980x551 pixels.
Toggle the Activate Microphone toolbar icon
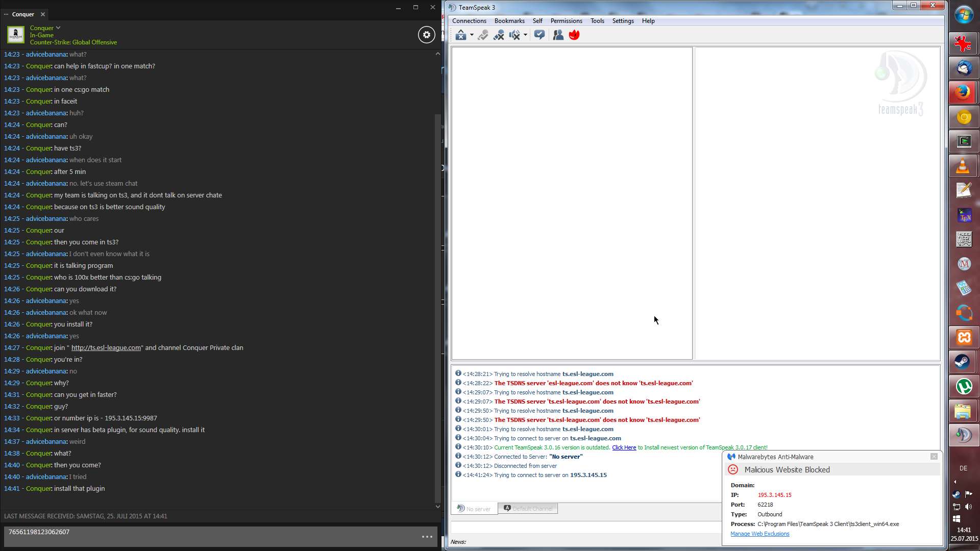(483, 35)
